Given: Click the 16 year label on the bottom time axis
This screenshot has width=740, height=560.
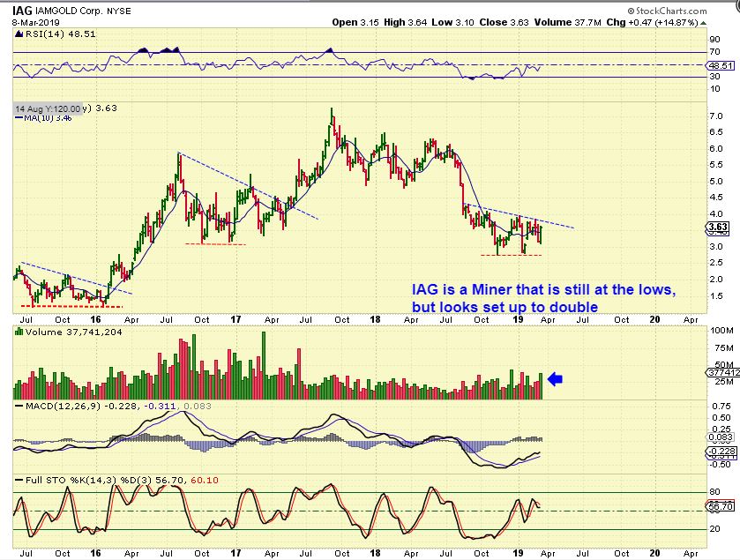Looking at the screenshot, I should tap(96, 553).
